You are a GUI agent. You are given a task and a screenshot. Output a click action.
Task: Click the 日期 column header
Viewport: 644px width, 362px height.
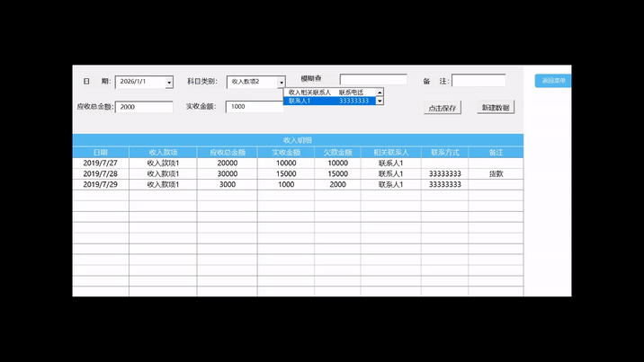[x=101, y=153]
